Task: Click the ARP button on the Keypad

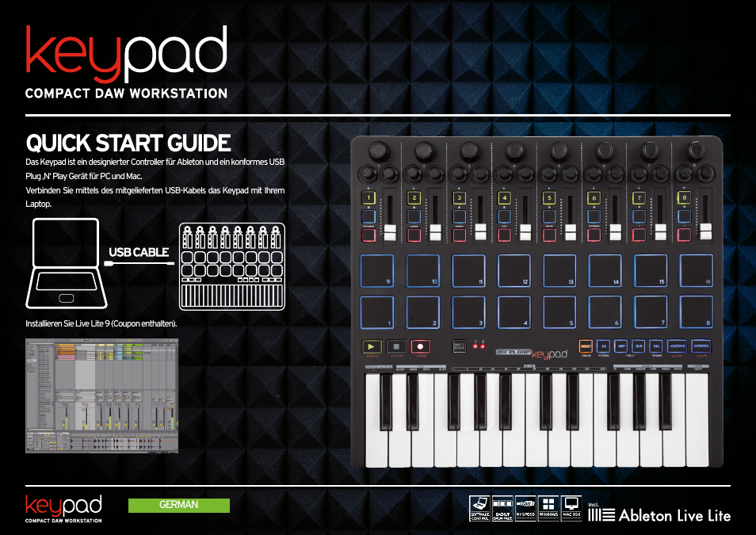Action: point(621,346)
